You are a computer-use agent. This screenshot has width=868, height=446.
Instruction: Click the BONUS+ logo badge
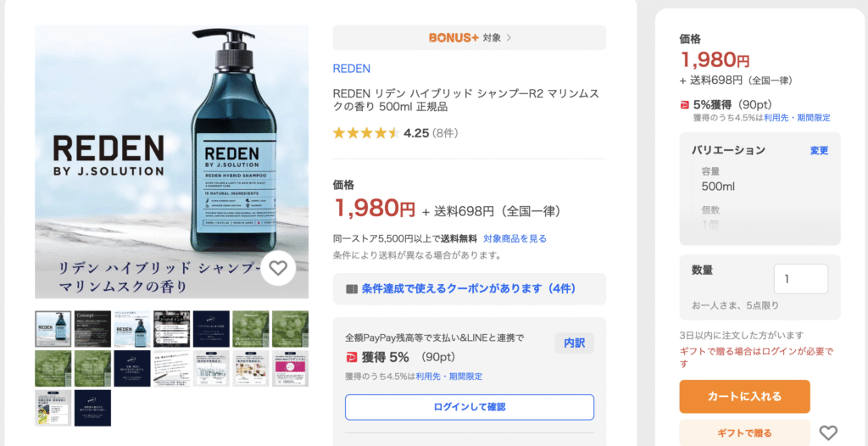453,37
